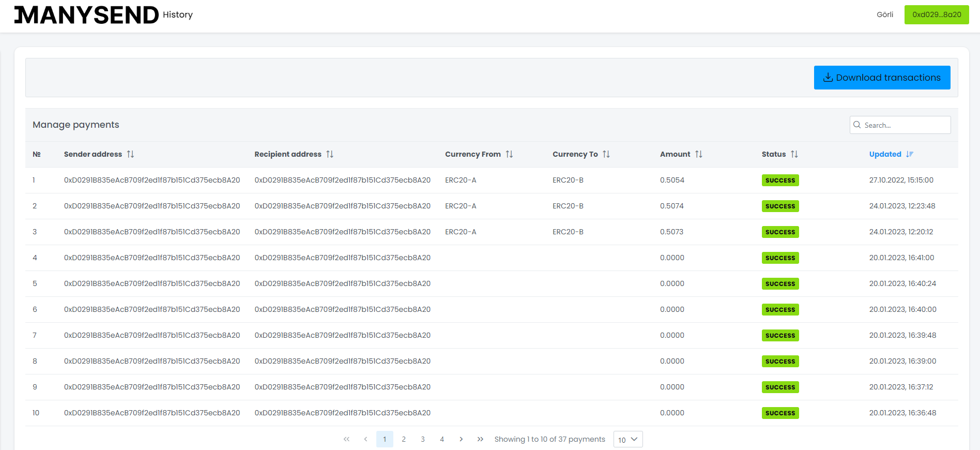Click SUCCESS badge in row 5

coord(780,284)
